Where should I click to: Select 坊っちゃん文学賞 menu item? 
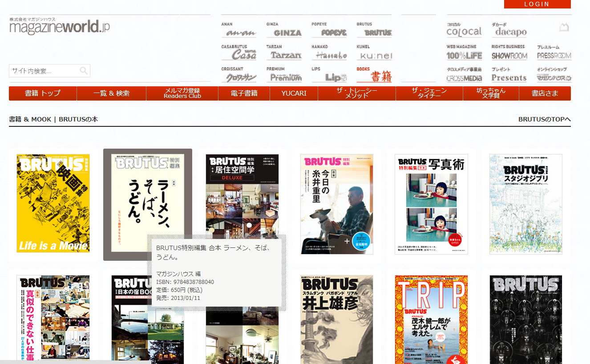[x=491, y=93]
